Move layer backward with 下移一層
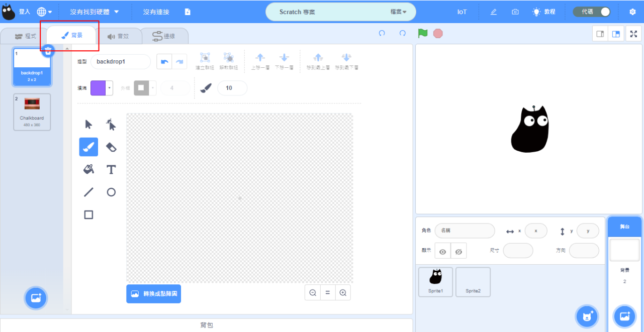 click(x=284, y=61)
